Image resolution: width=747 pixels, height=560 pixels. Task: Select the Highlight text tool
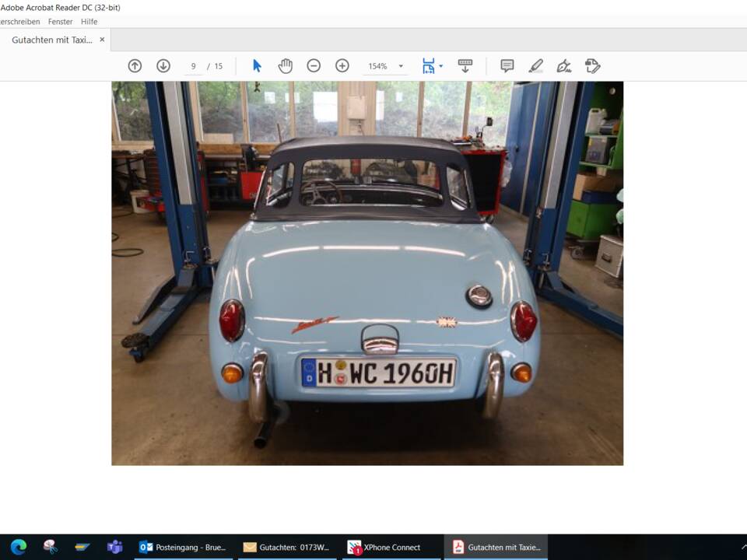(535, 65)
